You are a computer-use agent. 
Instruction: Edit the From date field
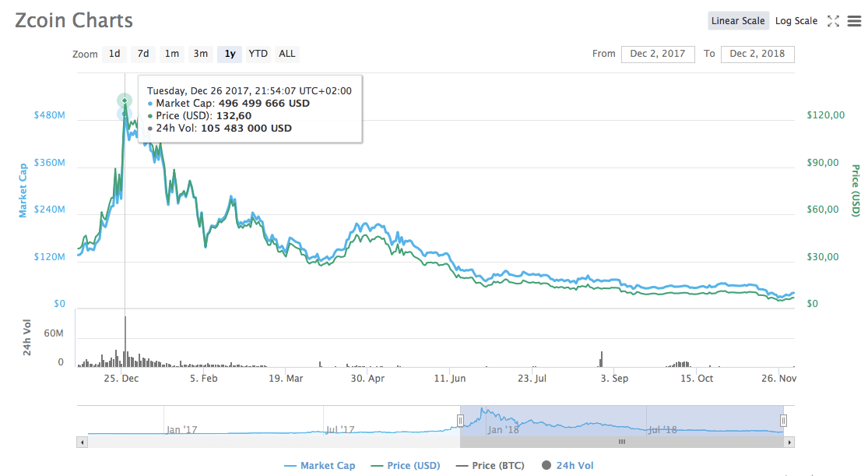pyautogui.click(x=658, y=54)
